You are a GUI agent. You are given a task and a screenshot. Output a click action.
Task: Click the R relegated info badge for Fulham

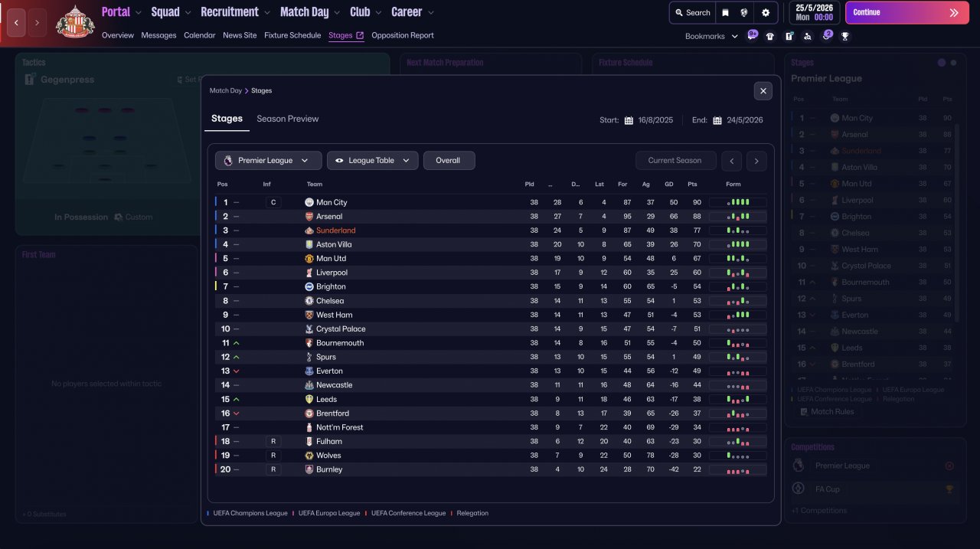(273, 441)
